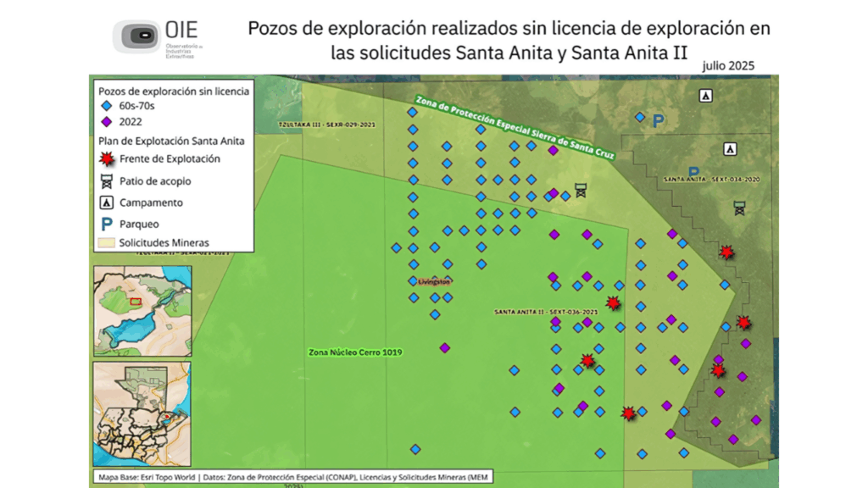Click the 'Patio de acopio' legend label
The image size is (868, 488).
[155, 181]
